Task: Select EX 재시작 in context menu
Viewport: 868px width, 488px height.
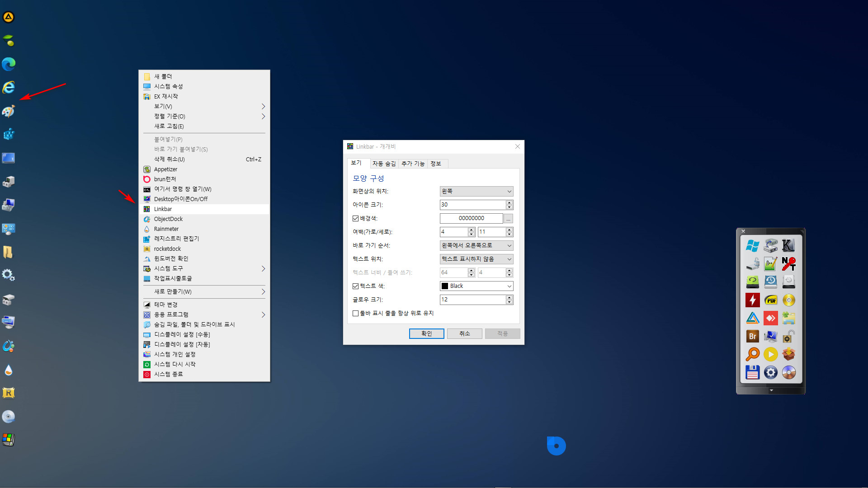Action: (x=204, y=96)
